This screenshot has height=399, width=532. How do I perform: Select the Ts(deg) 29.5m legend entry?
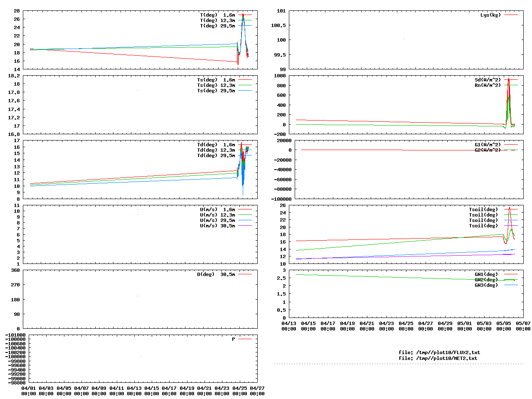(216, 91)
